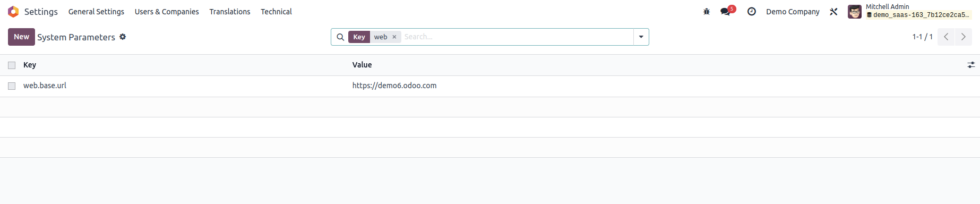Open the Mitchell Admin user menu
The height and width of the screenshot is (204, 980).
click(x=909, y=11)
